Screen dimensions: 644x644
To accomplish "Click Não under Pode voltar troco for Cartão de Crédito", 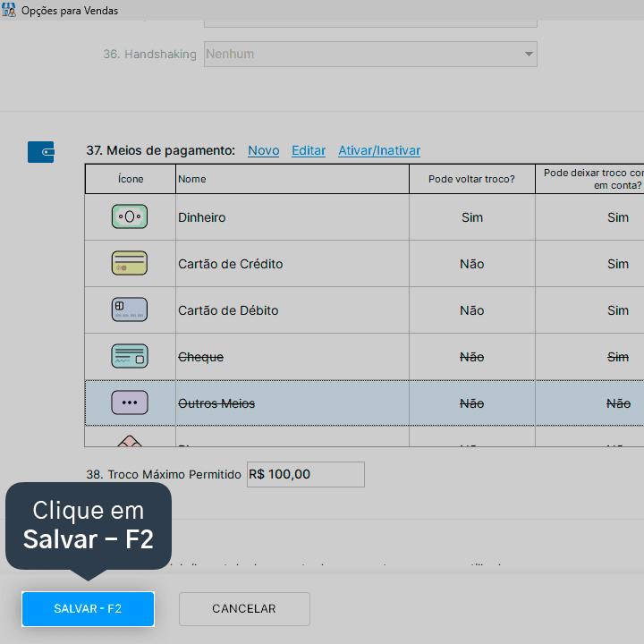I will [x=472, y=264].
